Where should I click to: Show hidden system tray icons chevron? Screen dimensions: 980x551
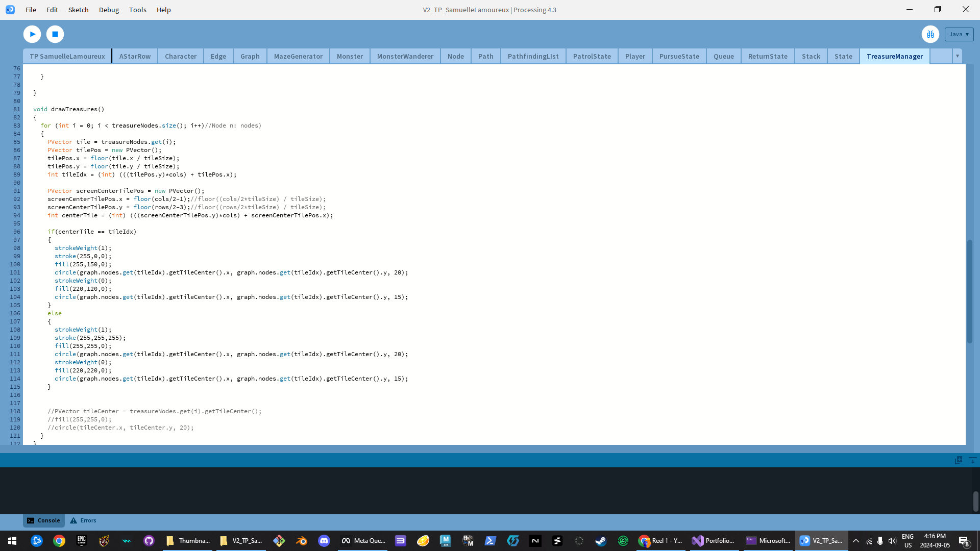tap(856, 541)
